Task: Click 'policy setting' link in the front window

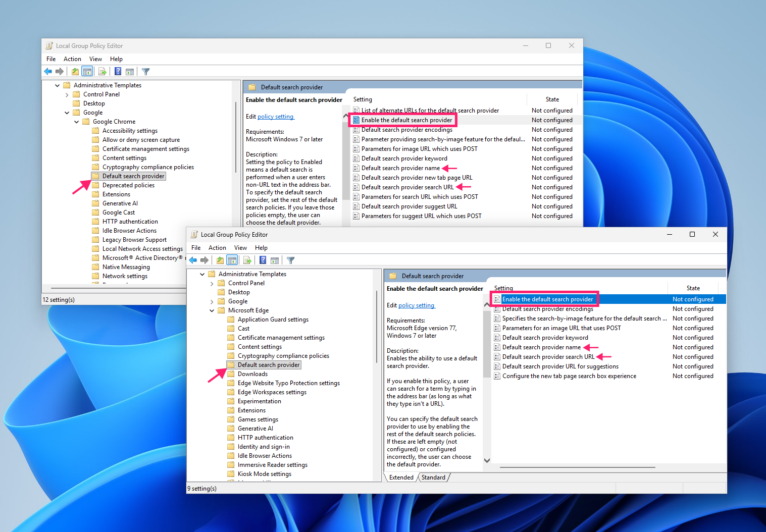Action: (x=417, y=305)
